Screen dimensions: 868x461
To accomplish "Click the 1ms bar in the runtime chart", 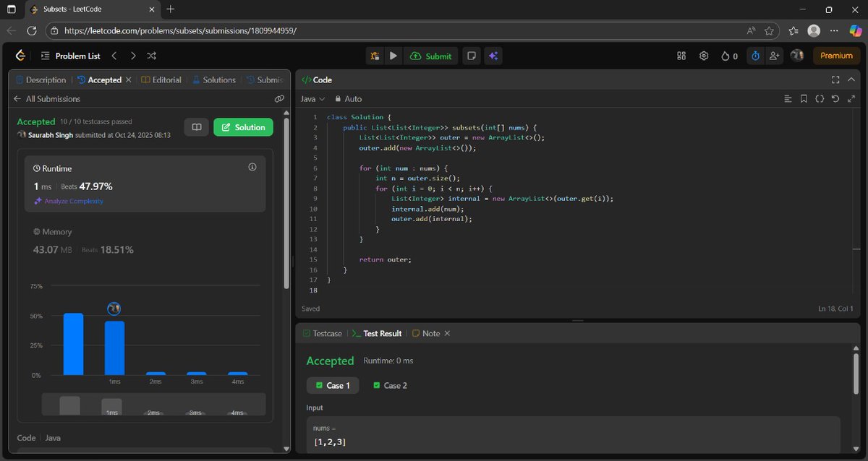I will 114,348.
